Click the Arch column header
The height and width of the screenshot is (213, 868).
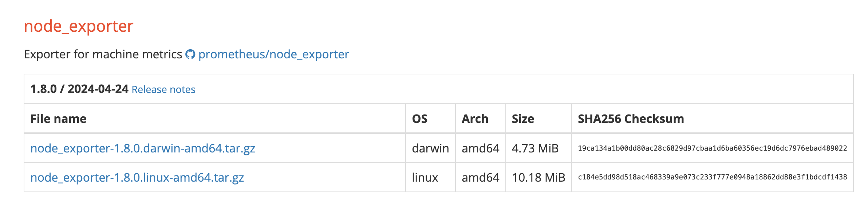(475, 119)
